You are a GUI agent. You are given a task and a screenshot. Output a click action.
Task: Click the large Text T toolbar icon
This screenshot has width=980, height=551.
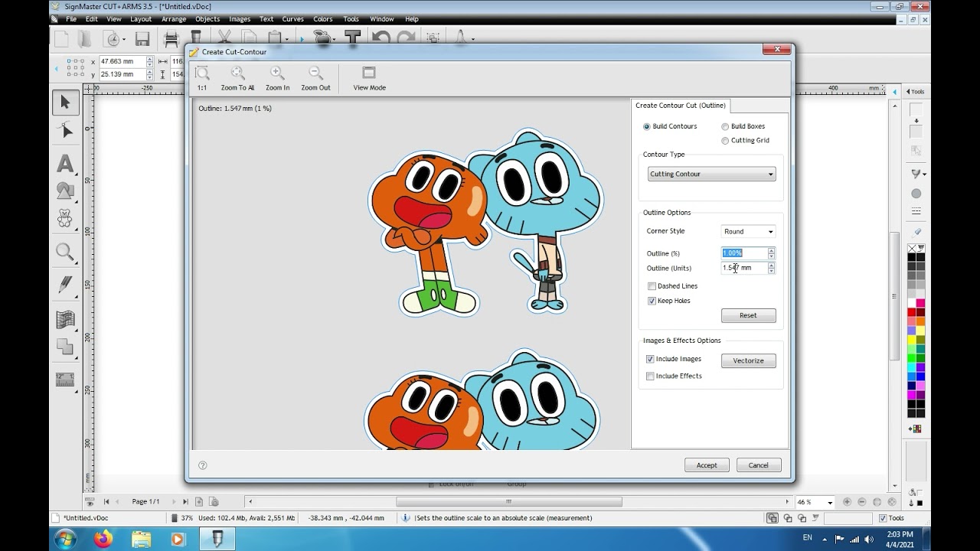[352, 38]
